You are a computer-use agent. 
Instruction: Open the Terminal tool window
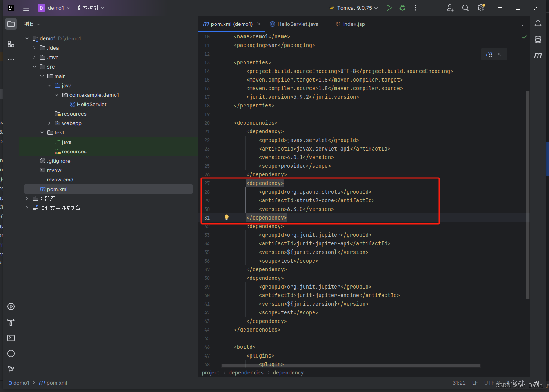pyautogui.click(x=11, y=338)
